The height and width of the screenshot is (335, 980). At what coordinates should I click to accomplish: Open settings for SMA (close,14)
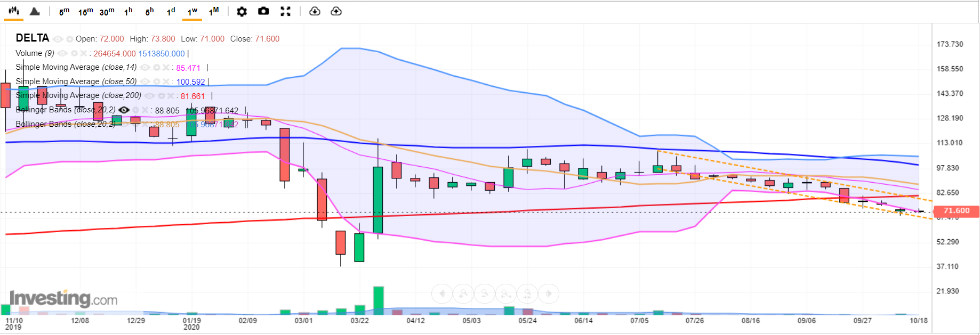coord(156,68)
